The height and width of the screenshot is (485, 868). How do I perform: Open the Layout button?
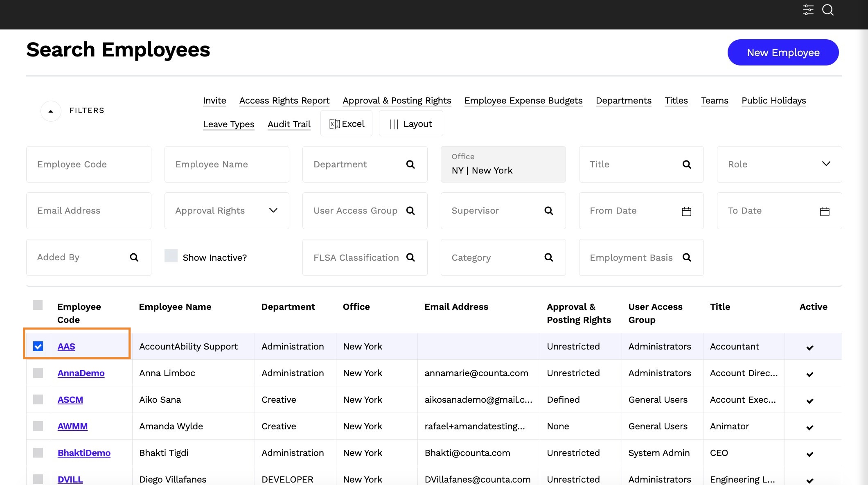[x=411, y=123]
